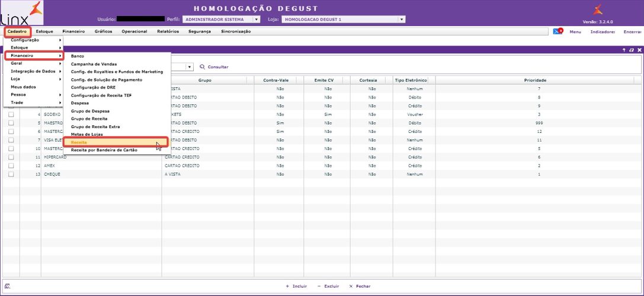This screenshot has height=296, width=644.
Task: Click the Encerrar link
Action: click(x=633, y=31)
